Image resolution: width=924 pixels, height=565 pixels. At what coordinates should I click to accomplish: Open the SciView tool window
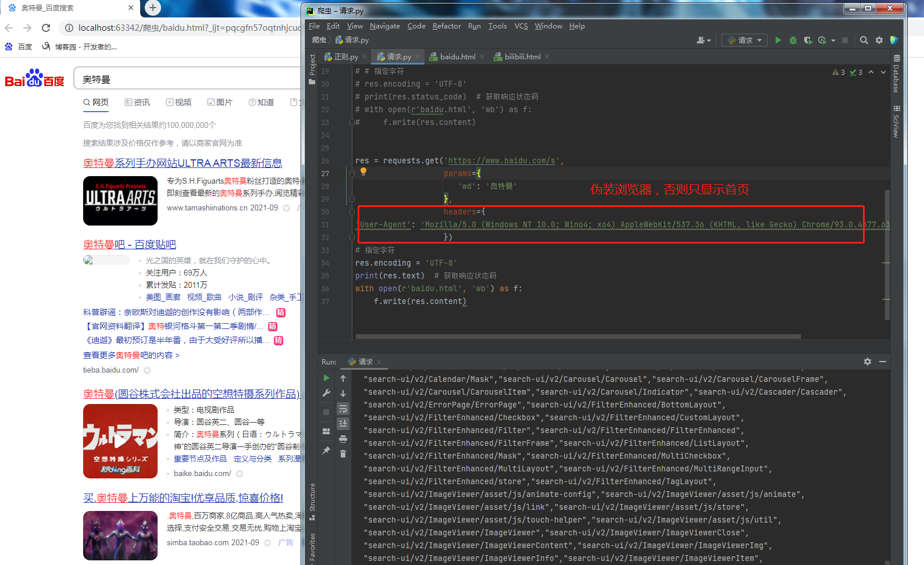tap(896, 121)
